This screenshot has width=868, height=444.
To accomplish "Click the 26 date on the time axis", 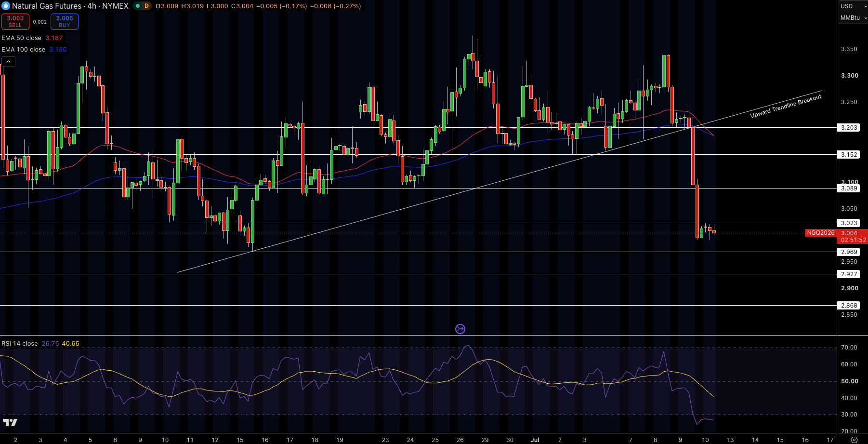I will [460, 440].
